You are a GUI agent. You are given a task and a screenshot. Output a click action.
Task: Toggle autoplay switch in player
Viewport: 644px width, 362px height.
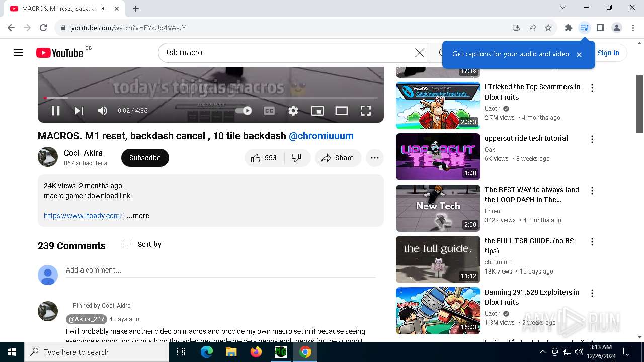[244, 111]
